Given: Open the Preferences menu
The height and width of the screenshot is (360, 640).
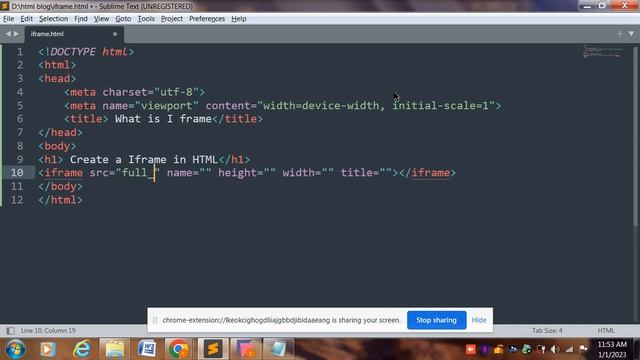Looking at the screenshot, I should pos(207,19).
